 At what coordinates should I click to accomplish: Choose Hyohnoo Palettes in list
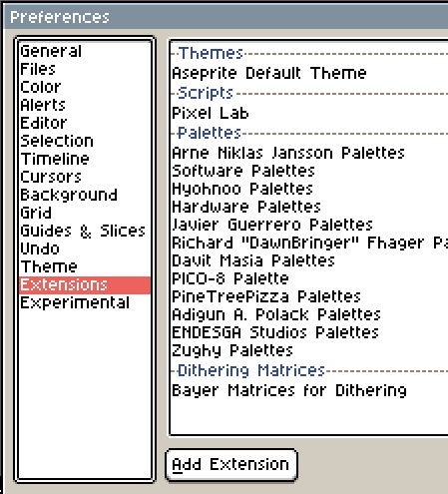click(x=309, y=189)
